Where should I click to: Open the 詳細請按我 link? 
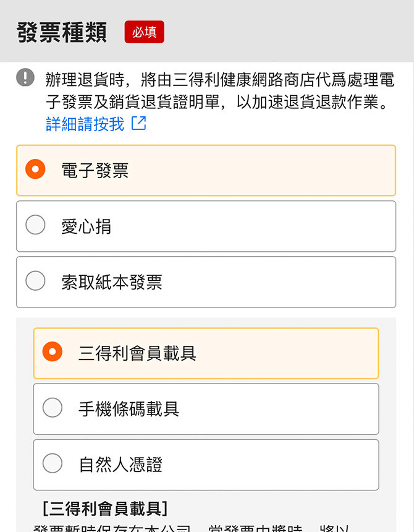click(85, 124)
